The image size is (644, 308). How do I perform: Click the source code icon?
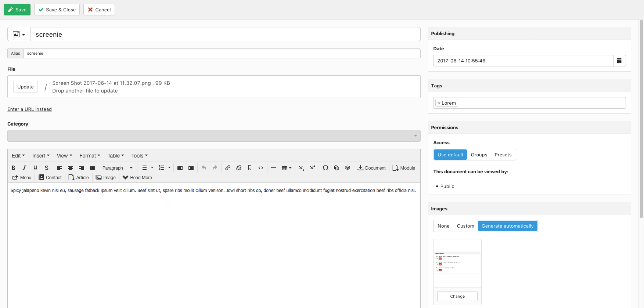point(261,168)
